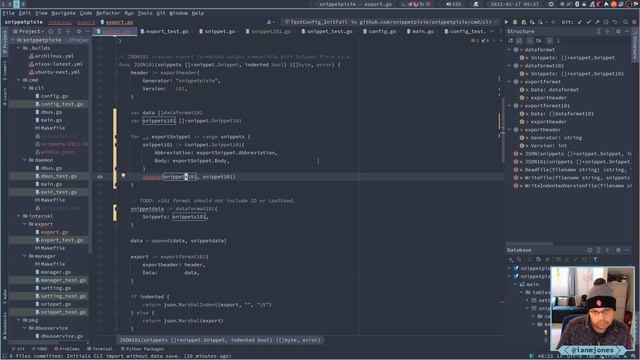Expand all in Project panel header
Image resolution: width=640 pixels, height=360 pixels.
(x=59, y=31)
